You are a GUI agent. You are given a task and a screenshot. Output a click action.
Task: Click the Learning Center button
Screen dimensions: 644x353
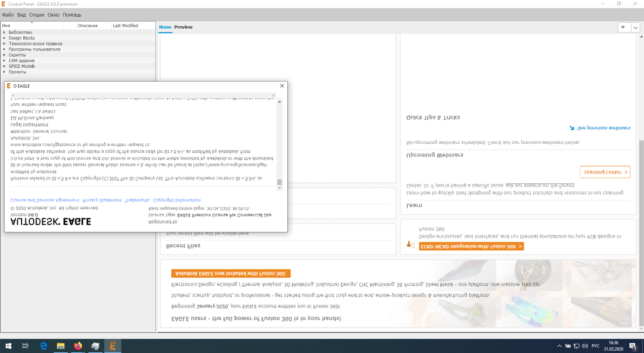pyautogui.click(x=605, y=172)
